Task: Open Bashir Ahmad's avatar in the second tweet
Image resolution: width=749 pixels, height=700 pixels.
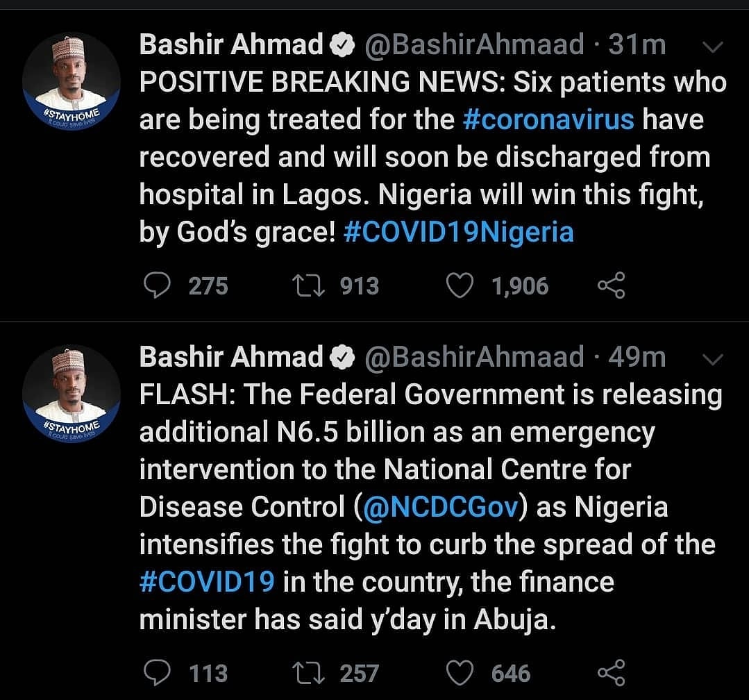Action: (71, 394)
